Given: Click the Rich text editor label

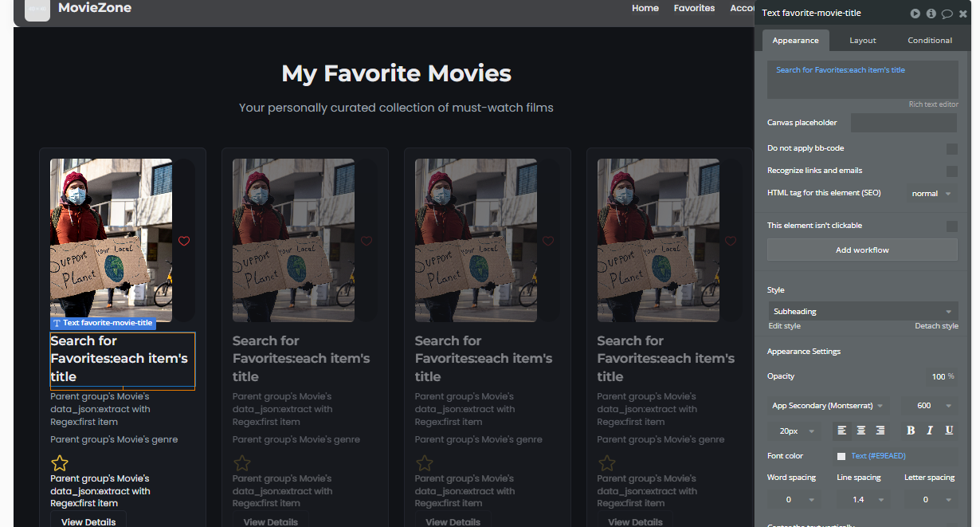Looking at the screenshot, I should click(x=933, y=104).
